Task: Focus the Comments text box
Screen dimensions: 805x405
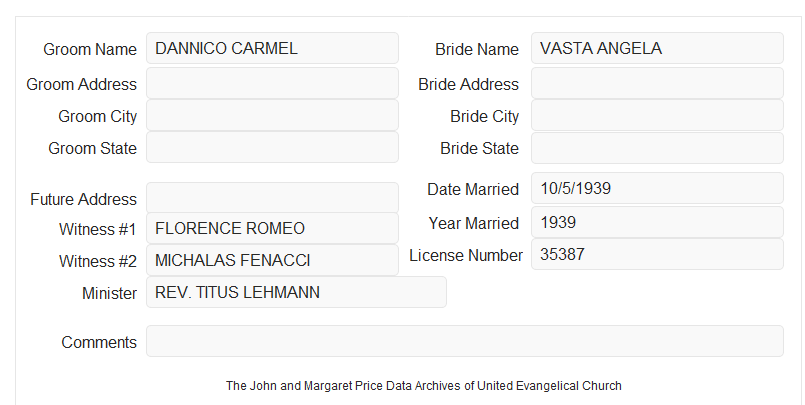Action: click(465, 341)
